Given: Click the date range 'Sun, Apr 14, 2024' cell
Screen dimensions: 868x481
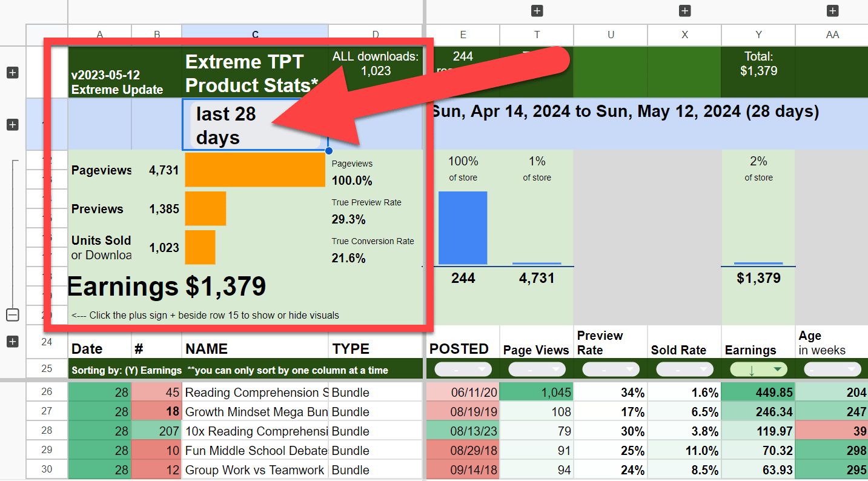Looking at the screenshot, I should click(x=624, y=111).
